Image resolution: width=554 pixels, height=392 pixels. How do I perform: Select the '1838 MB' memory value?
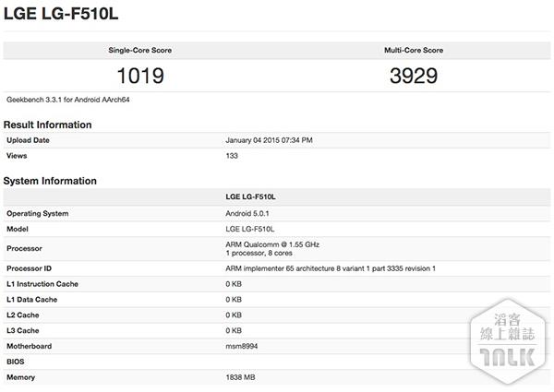pos(240,377)
